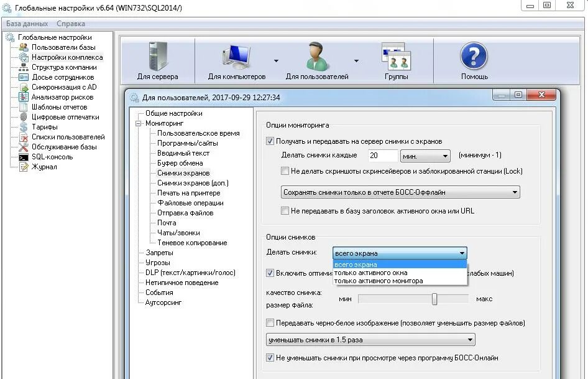The image size is (588, 379).
Task: Close the 'Делать снимки' combo box list
Action: point(400,253)
